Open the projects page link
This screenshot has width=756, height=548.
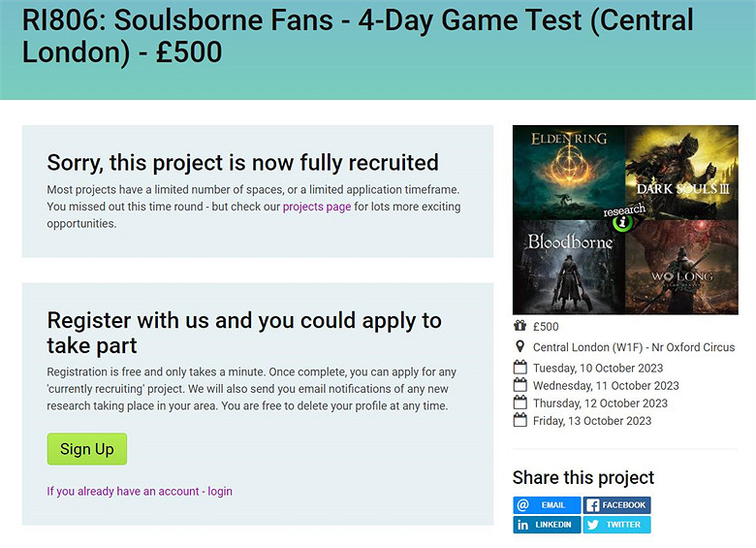pos(316,207)
